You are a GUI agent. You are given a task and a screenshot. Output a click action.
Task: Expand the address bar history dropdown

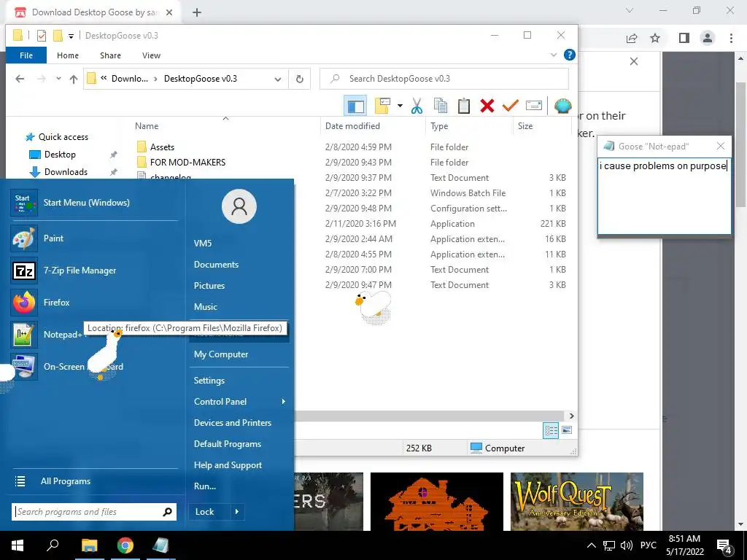point(278,79)
